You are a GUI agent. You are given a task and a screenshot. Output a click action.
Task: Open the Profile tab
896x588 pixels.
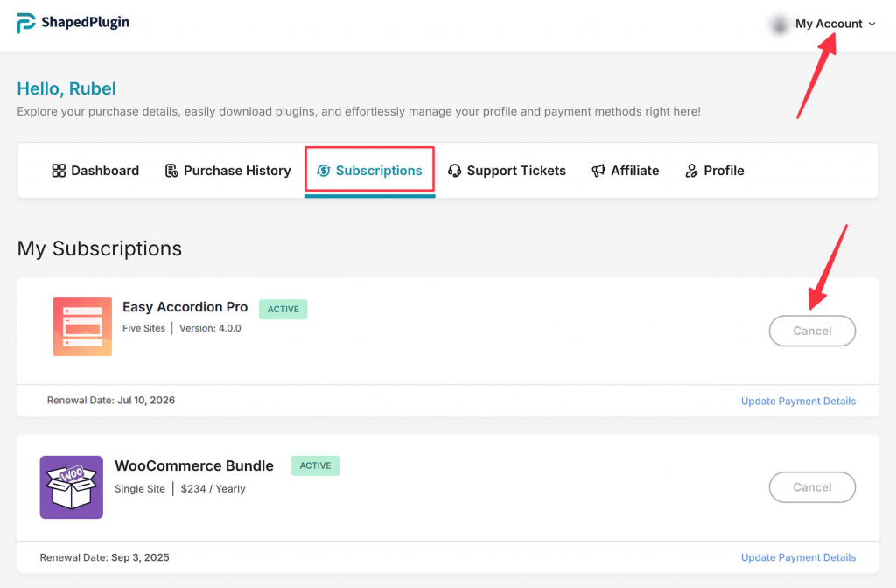click(x=723, y=171)
